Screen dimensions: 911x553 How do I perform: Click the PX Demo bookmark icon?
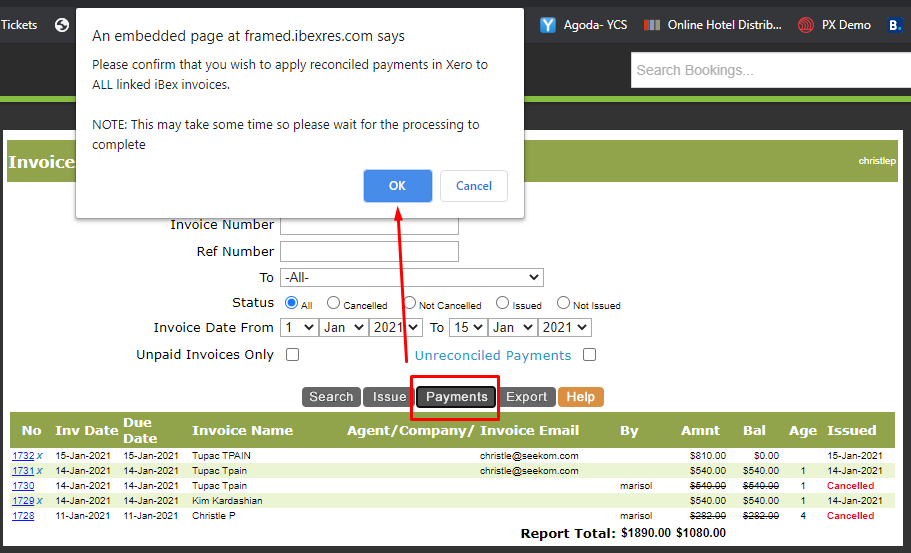(x=806, y=25)
